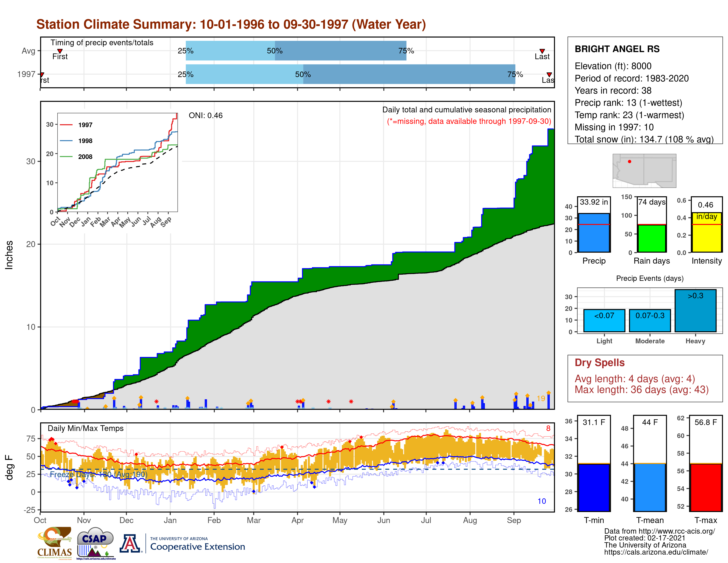Click the CSAP cloud logo
728x563 pixels.
(x=96, y=543)
